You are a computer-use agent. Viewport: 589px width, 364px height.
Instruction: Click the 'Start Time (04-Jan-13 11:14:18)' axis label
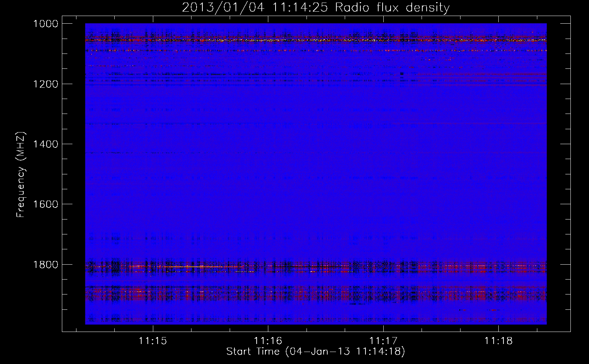(x=316, y=352)
